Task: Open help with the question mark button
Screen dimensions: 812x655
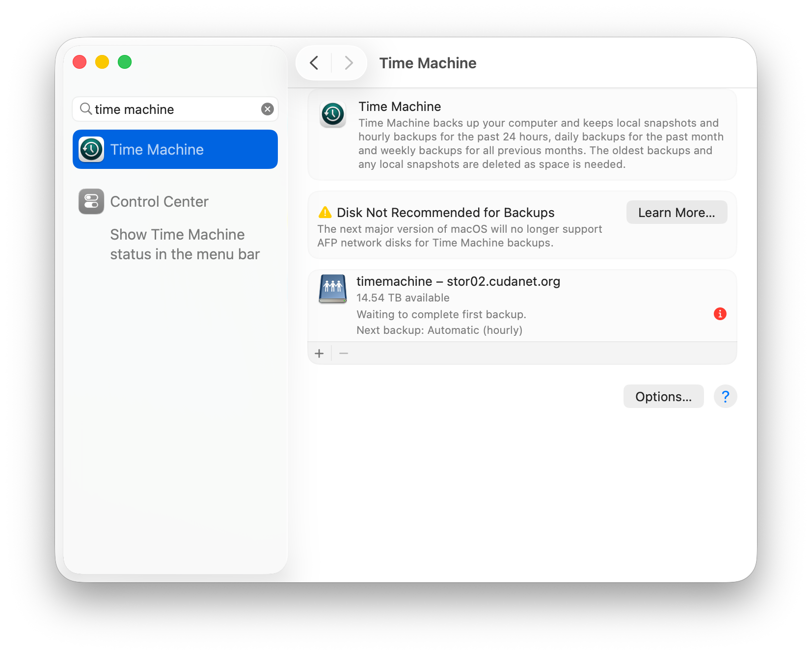Action: tap(726, 396)
